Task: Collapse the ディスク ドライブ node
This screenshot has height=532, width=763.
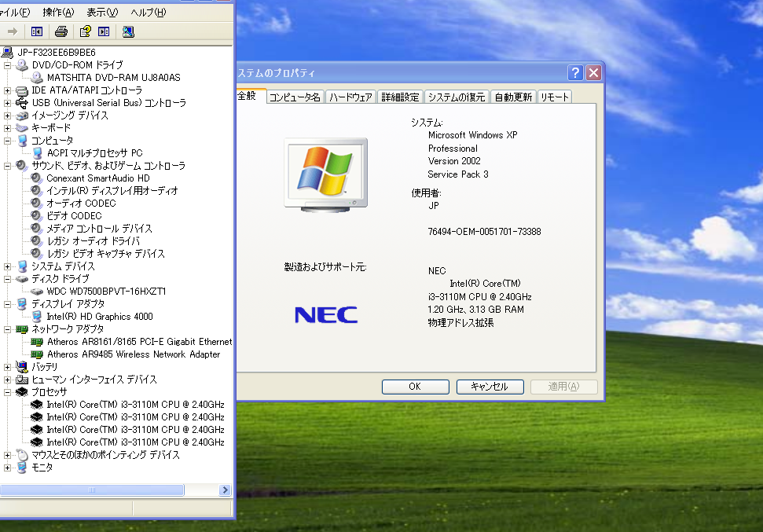Action: click(7, 280)
